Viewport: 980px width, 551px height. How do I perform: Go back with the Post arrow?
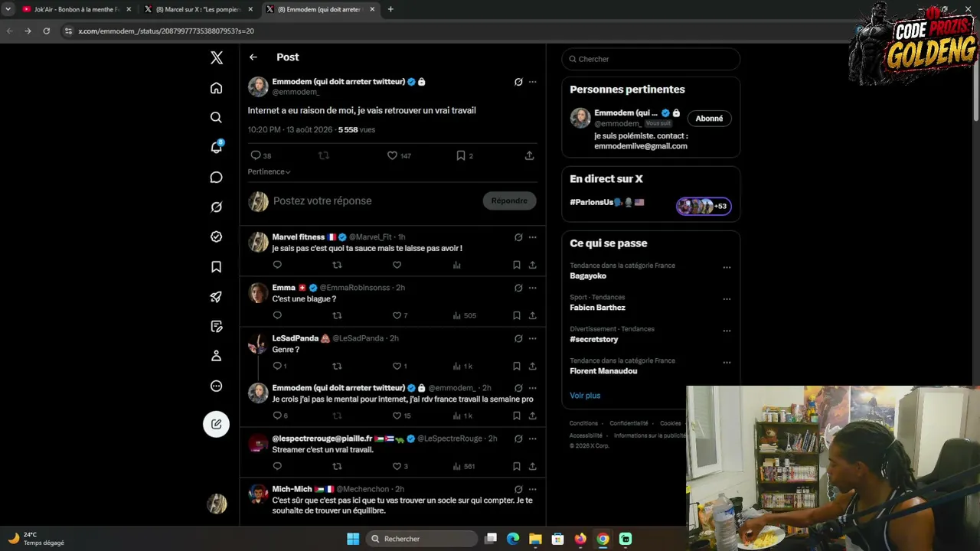click(x=253, y=57)
